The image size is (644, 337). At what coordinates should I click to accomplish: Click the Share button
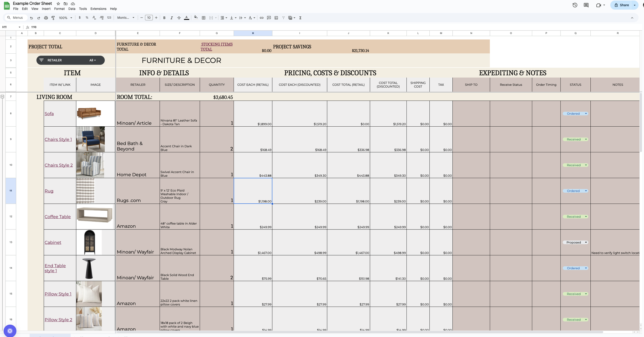621,5
